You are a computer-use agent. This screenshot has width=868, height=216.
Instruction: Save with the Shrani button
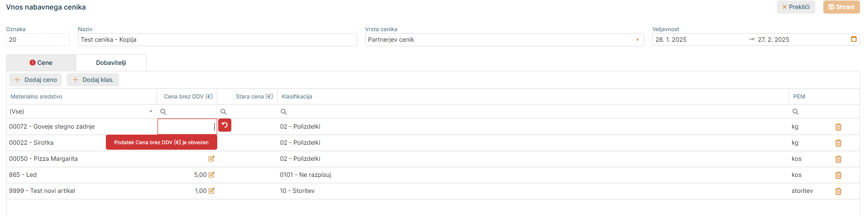[841, 7]
